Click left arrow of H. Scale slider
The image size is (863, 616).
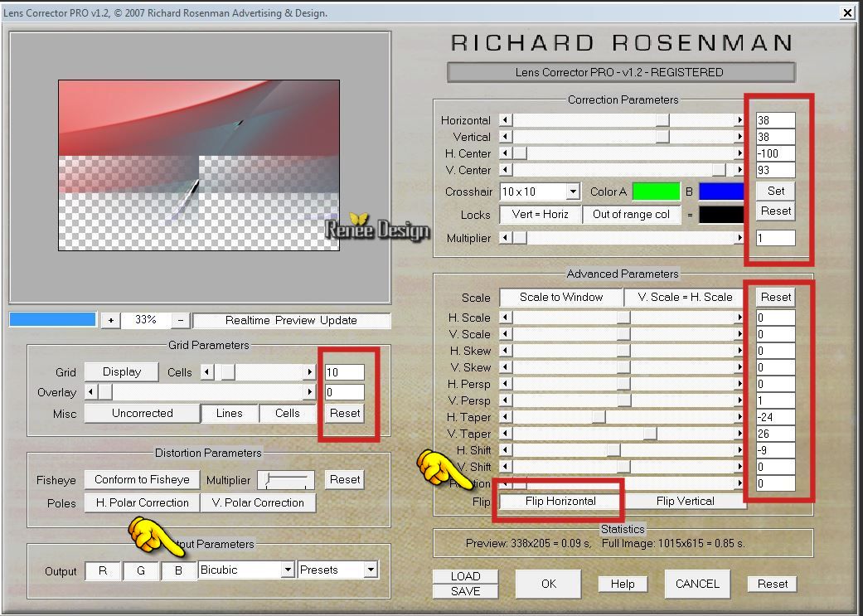point(505,318)
